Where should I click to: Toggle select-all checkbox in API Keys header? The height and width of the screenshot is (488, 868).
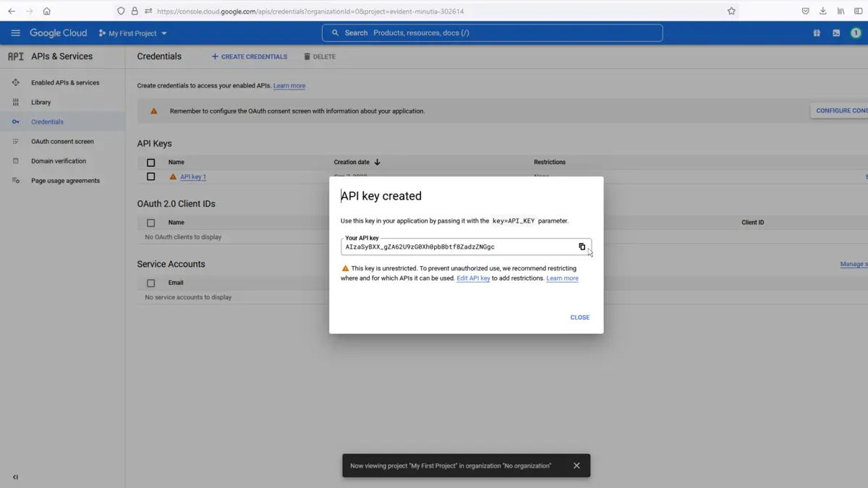coord(150,163)
